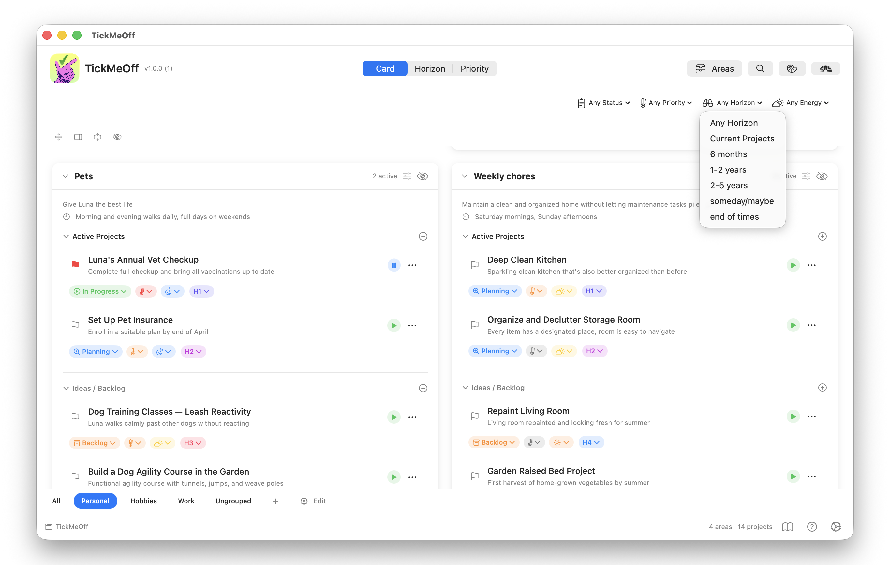Switch to the Hobbies tab
890x588 pixels.
[x=143, y=501]
